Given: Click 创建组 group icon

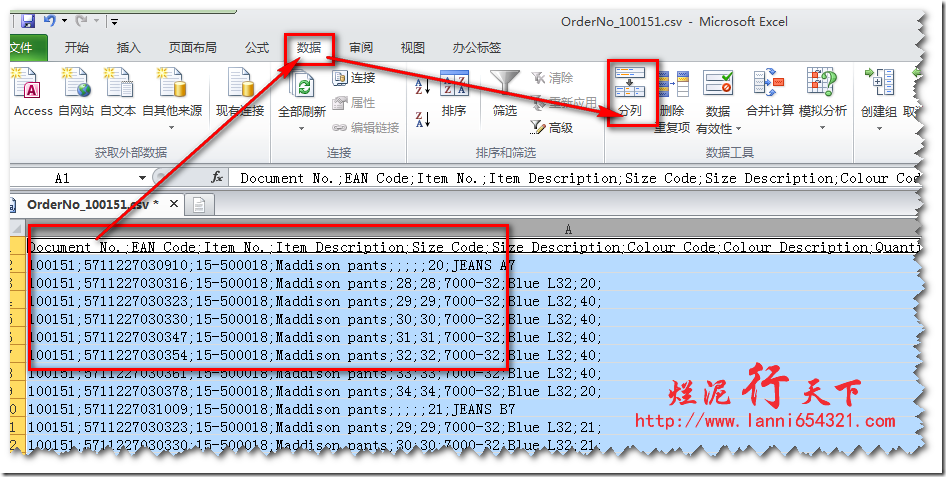Looking at the screenshot, I should click(879, 84).
